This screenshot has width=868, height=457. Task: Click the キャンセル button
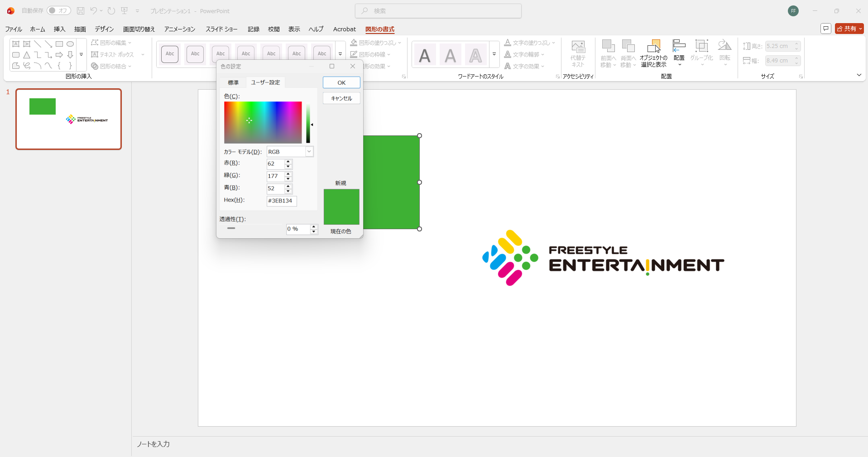(x=341, y=98)
